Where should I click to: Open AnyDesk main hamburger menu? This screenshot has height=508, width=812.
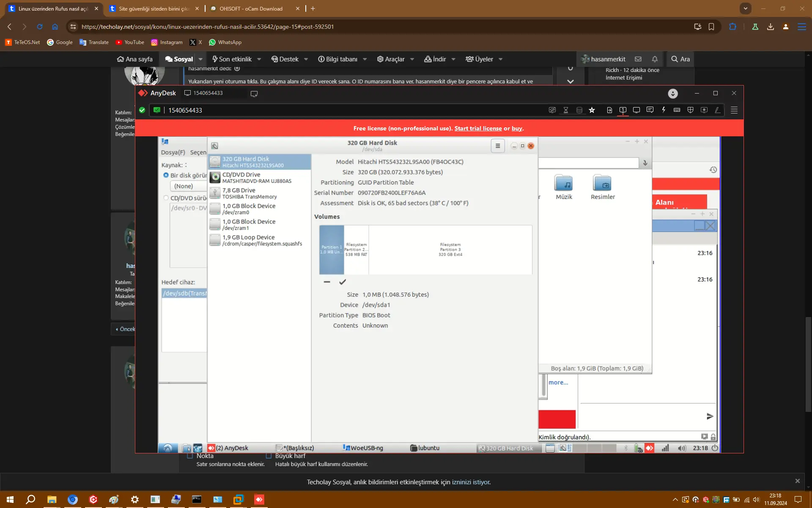coord(734,110)
